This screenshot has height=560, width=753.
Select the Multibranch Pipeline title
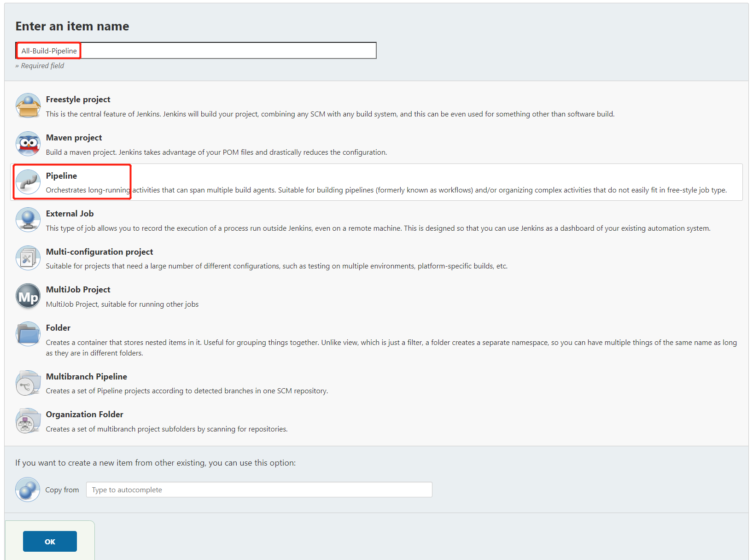pyautogui.click(x=86, y=377)
